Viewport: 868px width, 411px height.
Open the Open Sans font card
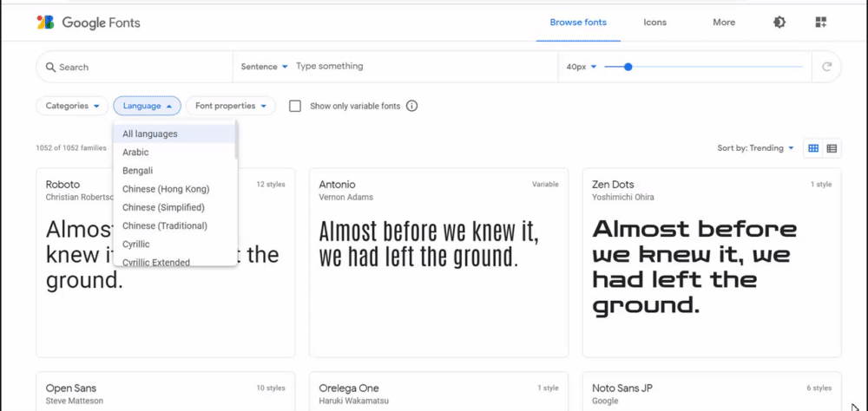tap(166, 392)
